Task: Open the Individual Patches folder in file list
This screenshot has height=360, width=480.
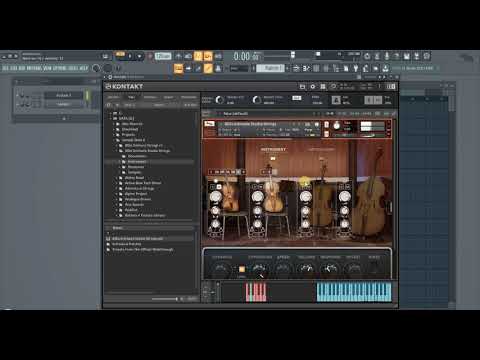Action: tap(126, 244)
